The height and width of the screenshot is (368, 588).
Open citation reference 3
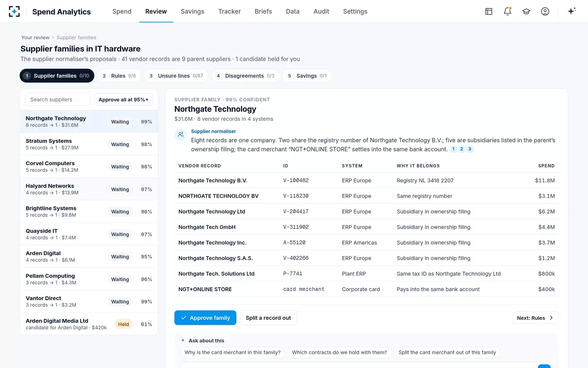pos(470,149)
